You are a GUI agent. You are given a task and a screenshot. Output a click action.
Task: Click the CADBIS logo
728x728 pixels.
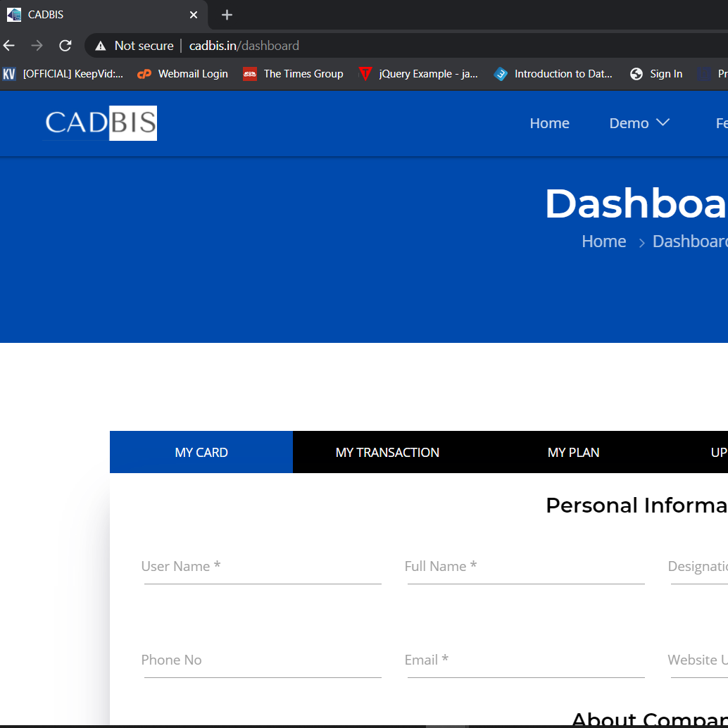coord(100,123)
